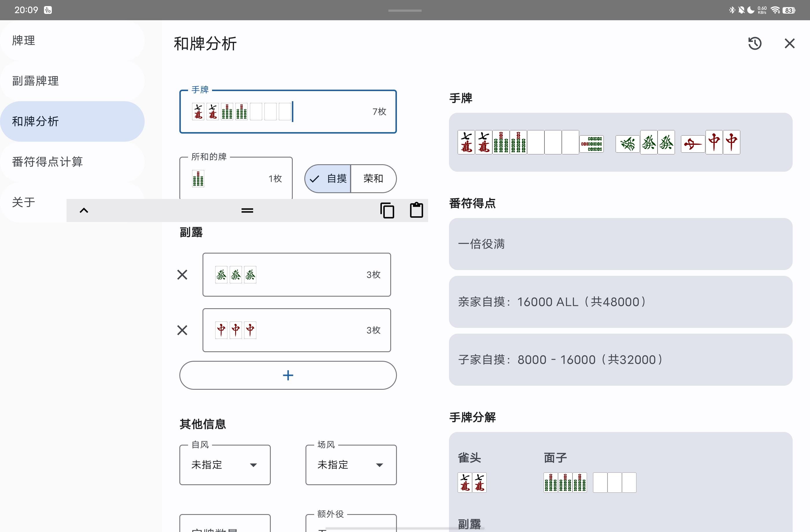Click 亲家自摸 16000 ALL result
The image size is (810, 532).
(621, 302)
